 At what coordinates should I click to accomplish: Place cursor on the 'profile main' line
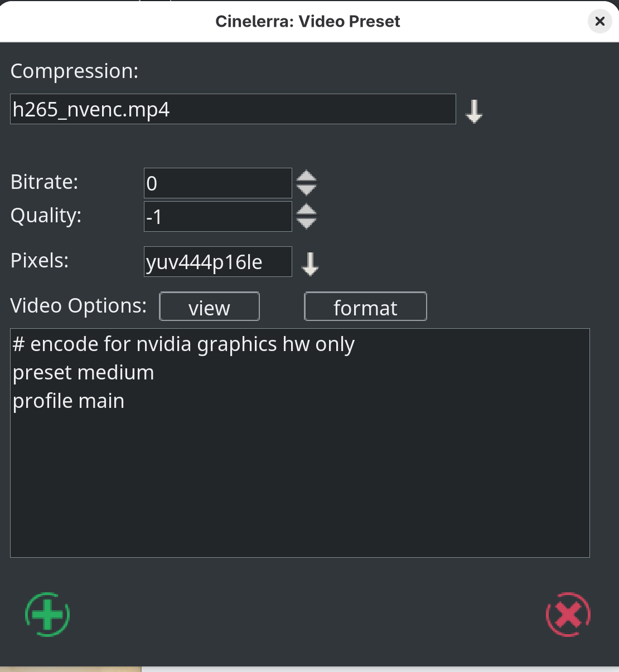click(x=69, y=401)
